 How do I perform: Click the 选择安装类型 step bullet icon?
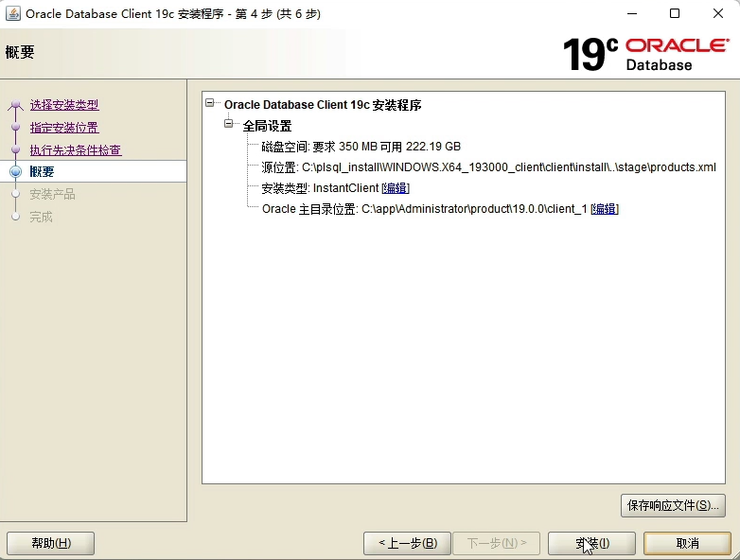coord(15,104)
